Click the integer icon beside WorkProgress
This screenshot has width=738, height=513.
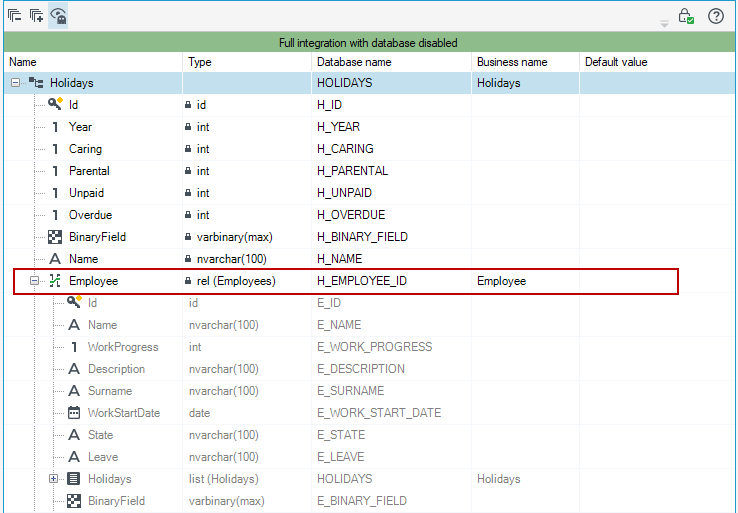click(74, 347)
